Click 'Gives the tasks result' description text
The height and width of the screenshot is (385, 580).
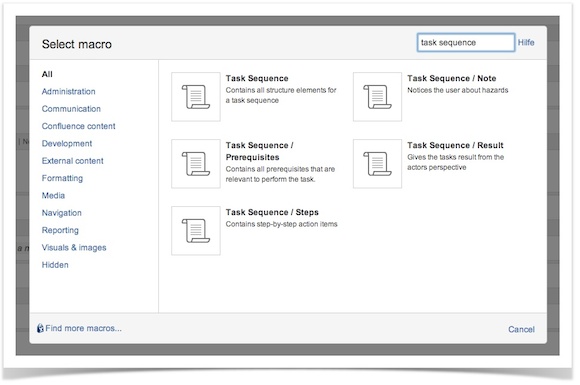pyautogui.click(x=456, y=162)
